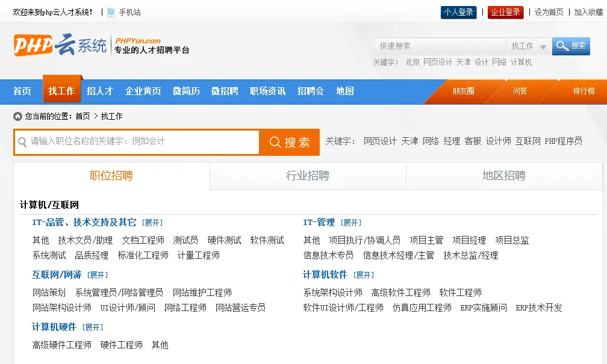Open the 找工作 search type dropdown
This screenshot has height=364, width=607.
(x=529, y=46)
